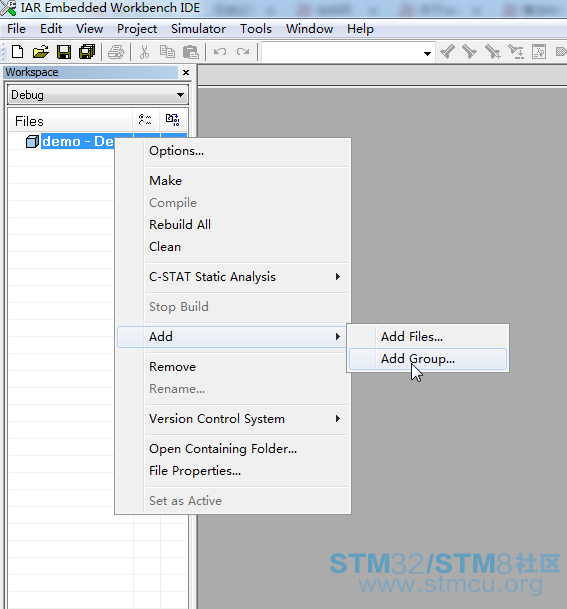Open the Help menu
Viewport: 567px width, 609px height.
(360, 29)
